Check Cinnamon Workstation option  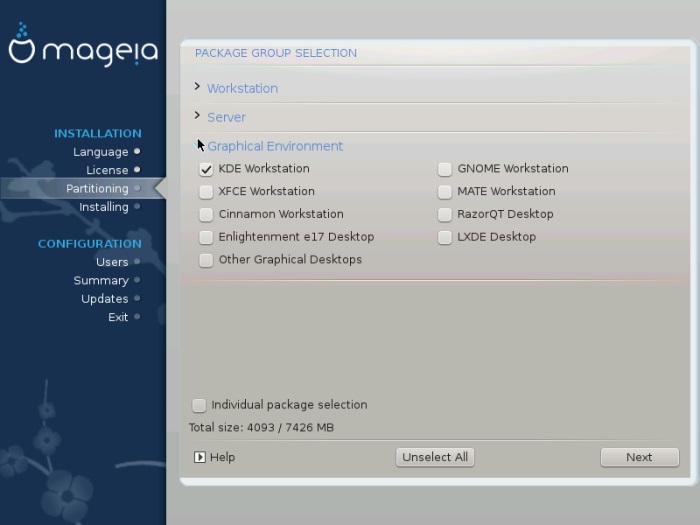(x=206, y=215)
